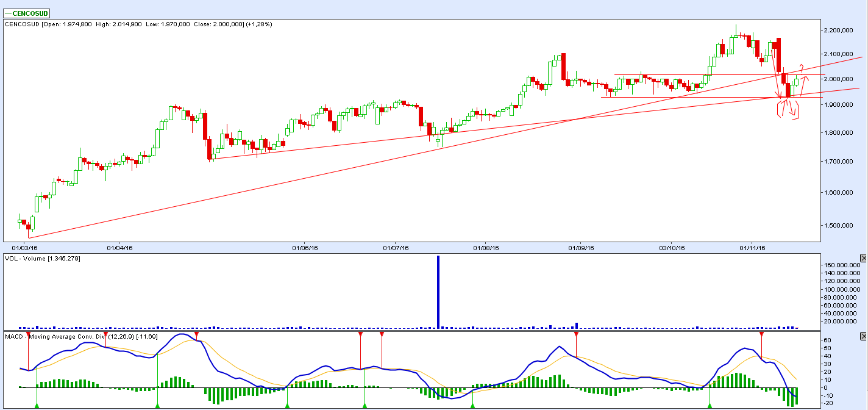The width and height of the screenshot is (868, 410).
Task: Click the 01/08/16 date label
Action: coord(486,248)
